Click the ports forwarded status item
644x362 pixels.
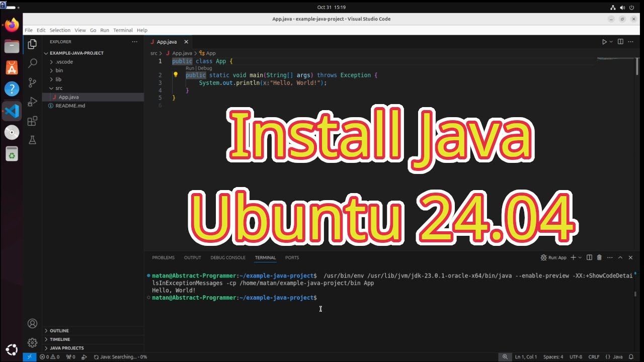[x=70, y=357]
